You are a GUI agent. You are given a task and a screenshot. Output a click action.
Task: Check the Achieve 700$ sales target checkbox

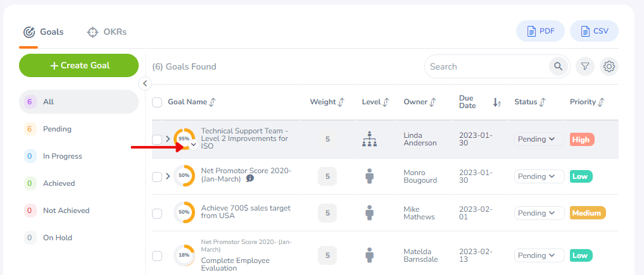pos(157,214)
